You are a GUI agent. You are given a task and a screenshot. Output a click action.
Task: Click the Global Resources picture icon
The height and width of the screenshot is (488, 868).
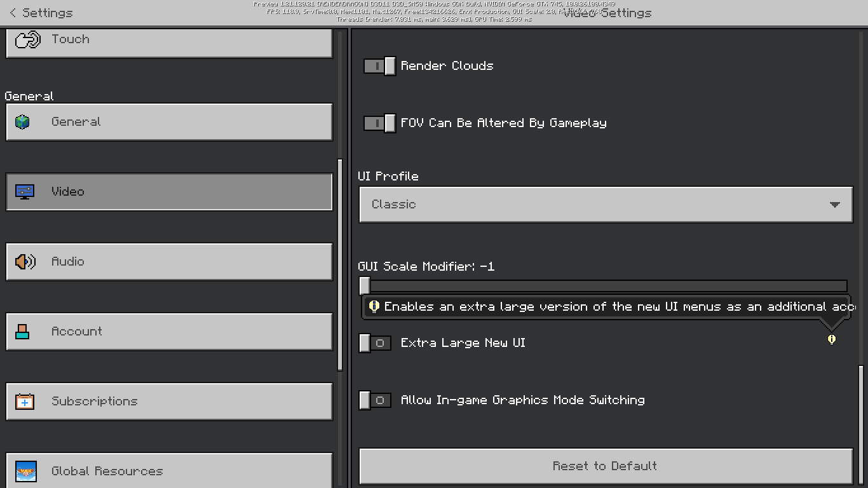click(25, 471)
